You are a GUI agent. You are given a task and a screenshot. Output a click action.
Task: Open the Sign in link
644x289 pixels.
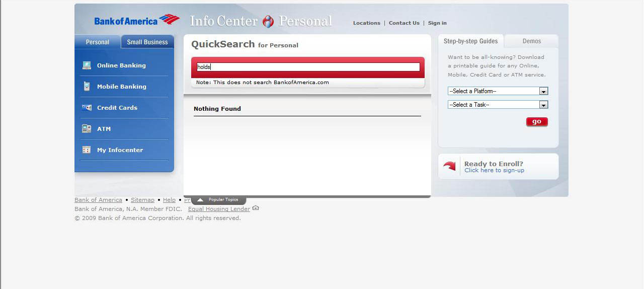tap(437, 23)
